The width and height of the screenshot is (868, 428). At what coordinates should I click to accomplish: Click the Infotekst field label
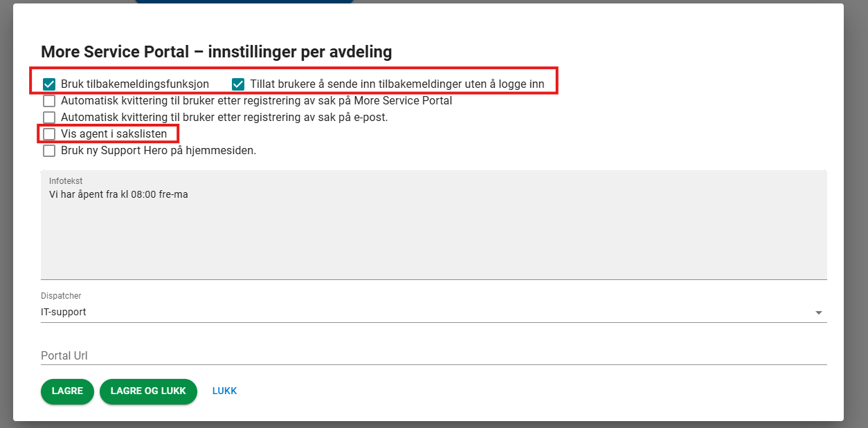[66, 181]
